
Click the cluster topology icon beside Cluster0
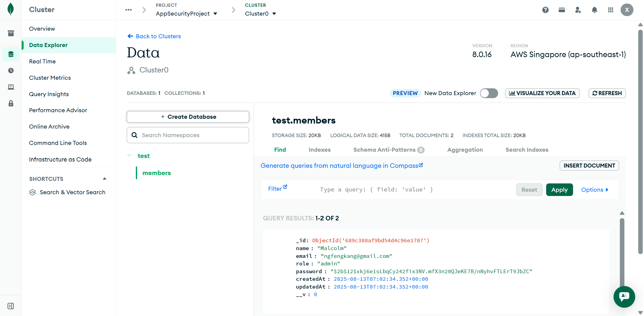pos(131,70)
